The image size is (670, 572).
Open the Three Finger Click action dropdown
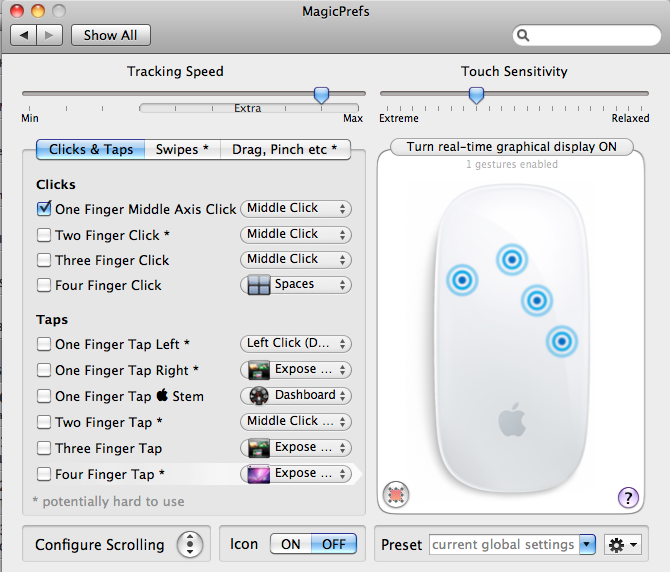[296, 259]
